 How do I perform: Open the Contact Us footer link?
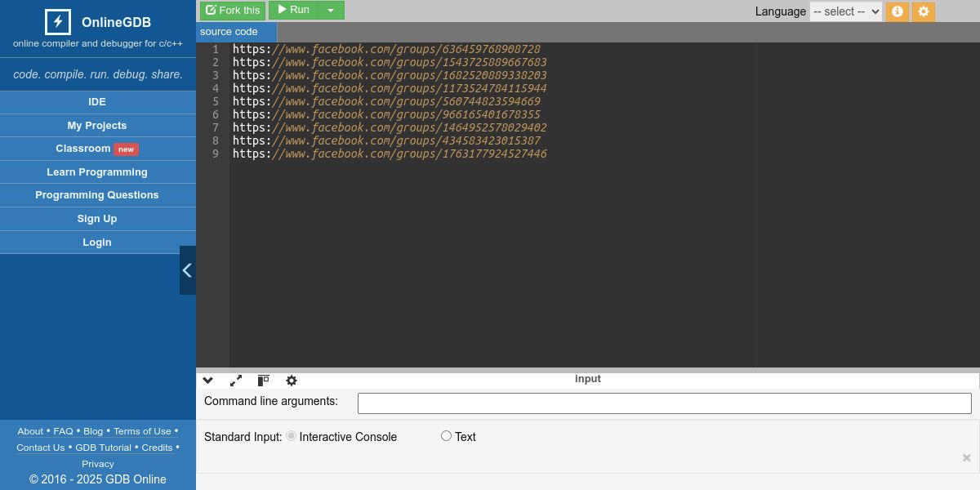pyautogui.click(x=40, y=448)
